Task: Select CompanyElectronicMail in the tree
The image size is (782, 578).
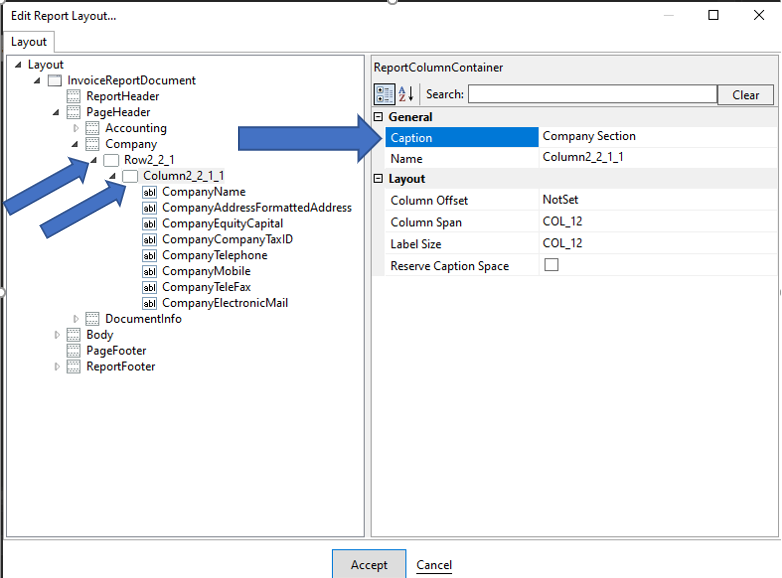Action: (x=225, y=303)
